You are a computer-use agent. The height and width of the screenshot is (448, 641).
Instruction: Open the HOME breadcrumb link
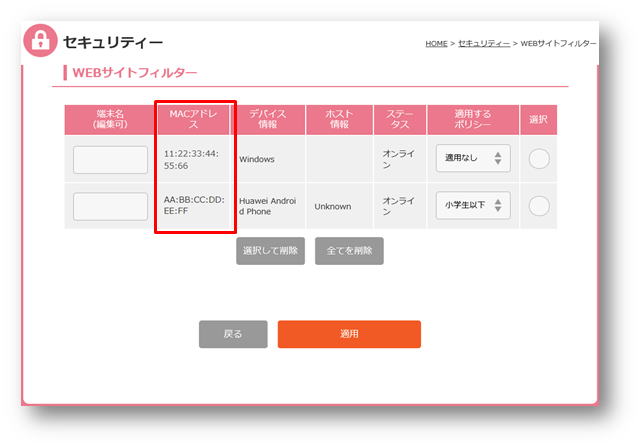(x=436, y=43)
